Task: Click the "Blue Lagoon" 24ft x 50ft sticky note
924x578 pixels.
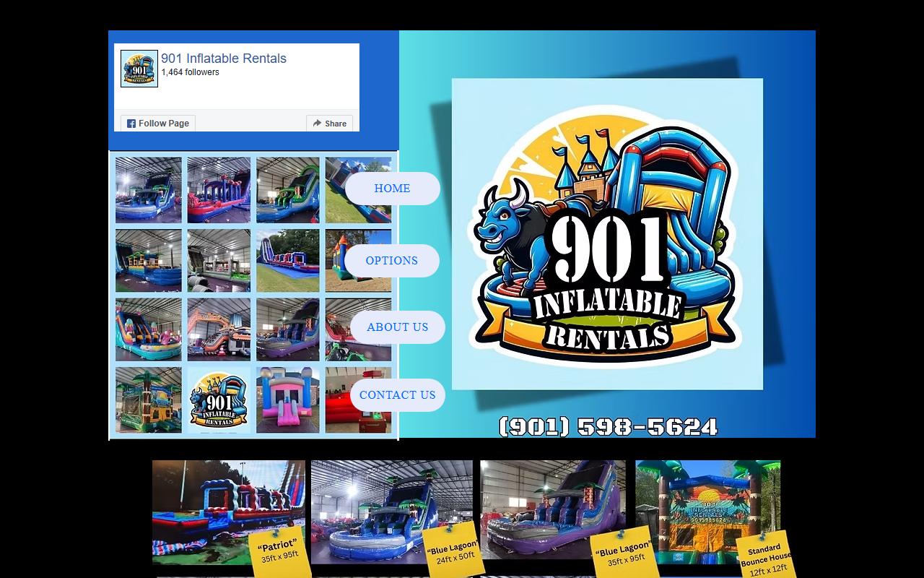Action: point(453,551)
